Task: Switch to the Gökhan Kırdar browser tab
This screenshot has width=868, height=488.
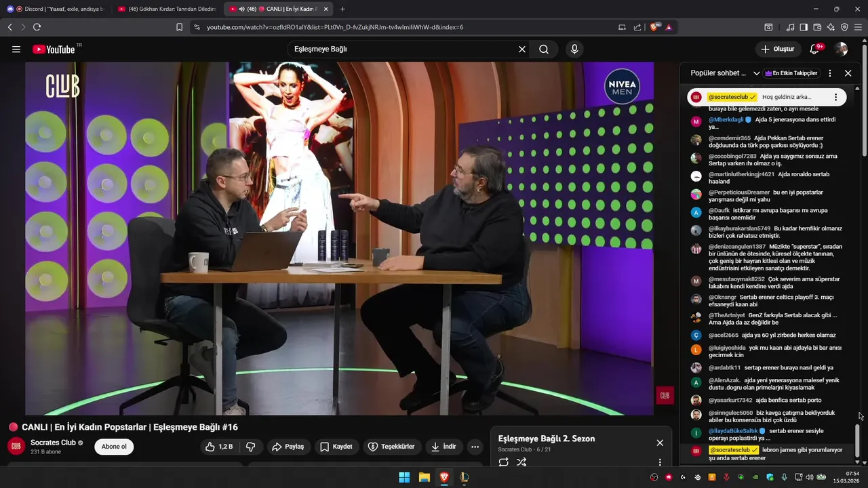Action: (x=166, y=9)
